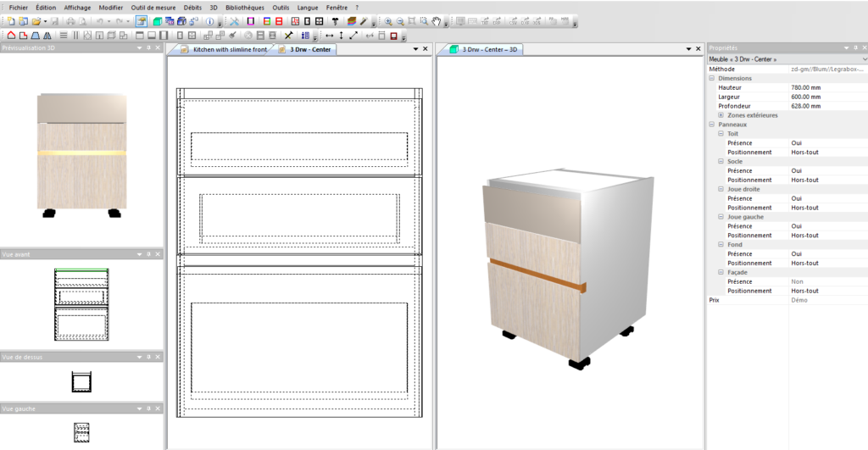Click the Méthode value field
The width and height of the screenshot is (868, 450).
coord(828,69)
